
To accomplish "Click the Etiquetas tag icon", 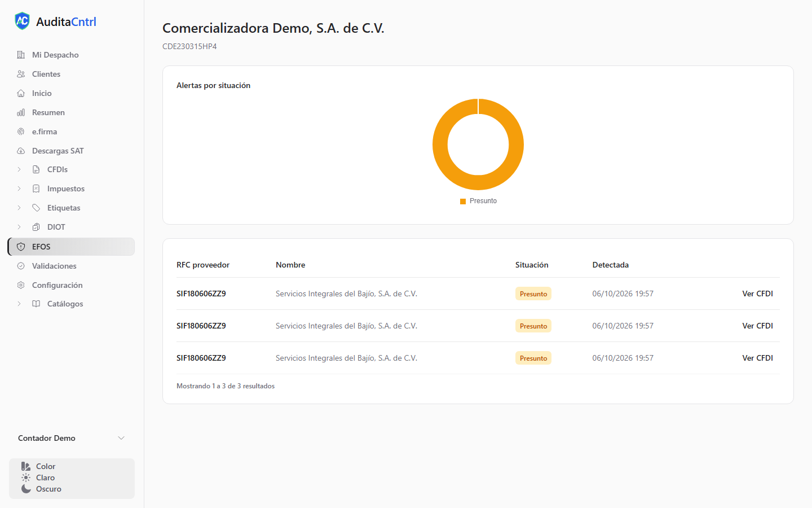I will tap(36, 208).
